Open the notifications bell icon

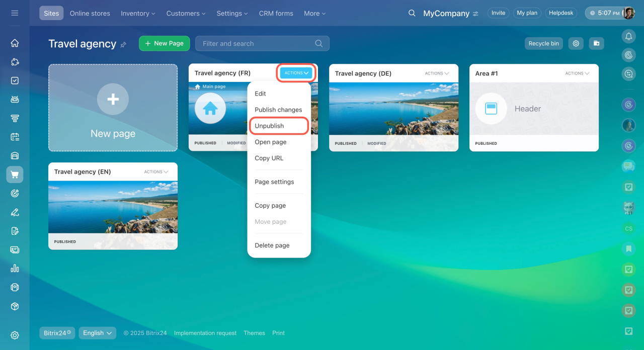pyautogui.click(x=628, y=36)
